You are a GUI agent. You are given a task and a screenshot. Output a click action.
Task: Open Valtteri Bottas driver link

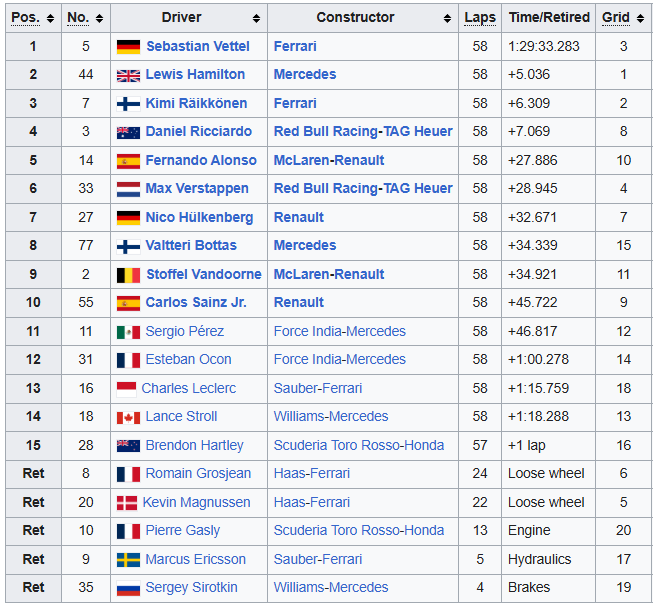[191, 246]
